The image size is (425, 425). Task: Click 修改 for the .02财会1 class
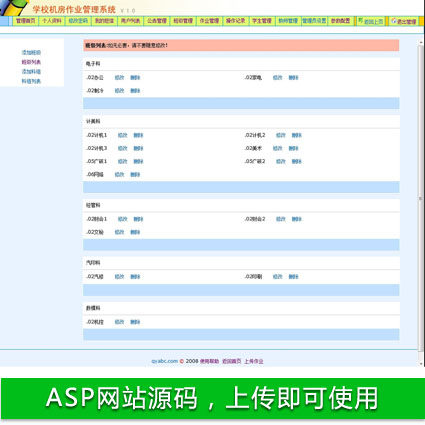point(123,219)
